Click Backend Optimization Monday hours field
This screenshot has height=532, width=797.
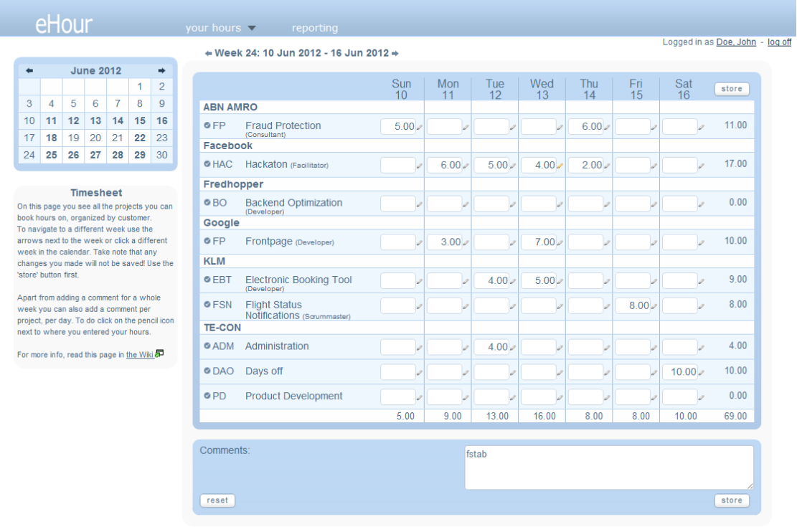[444, 204]
